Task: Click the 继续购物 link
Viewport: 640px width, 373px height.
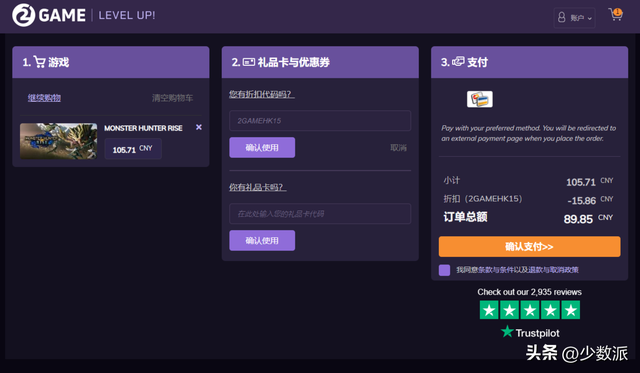Action: point(44,98)
